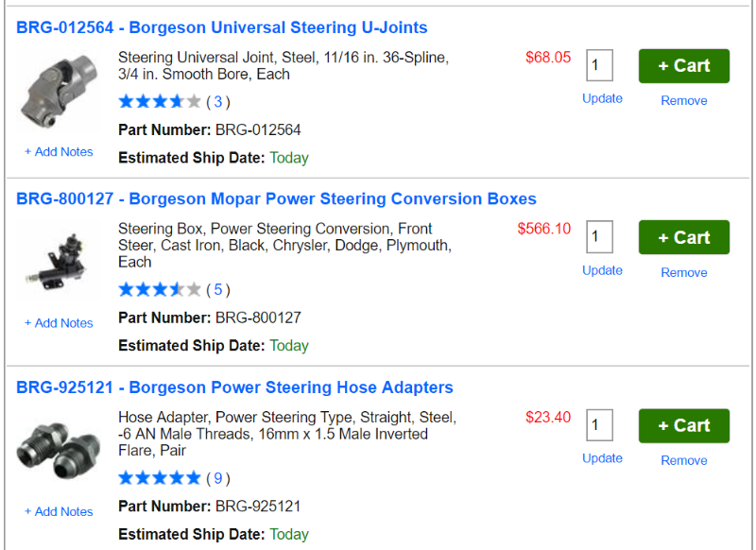This screenshot has height=550, width=756.
Task: Remove the BRG-925121 hose adapters from list
Action: [x=683, y=460]
